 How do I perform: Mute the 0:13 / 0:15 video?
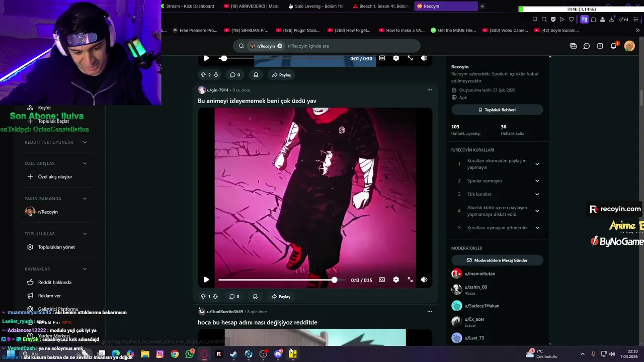[x=424, y=280]
